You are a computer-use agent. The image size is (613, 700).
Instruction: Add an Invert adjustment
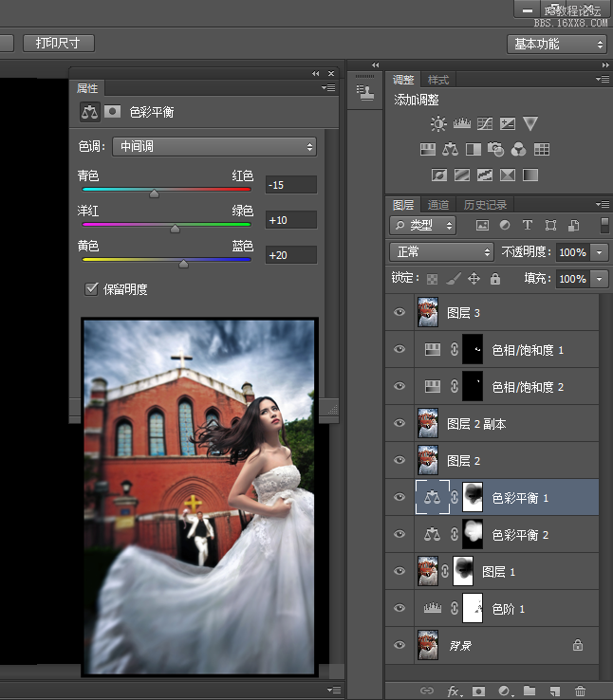pos(439,175)
